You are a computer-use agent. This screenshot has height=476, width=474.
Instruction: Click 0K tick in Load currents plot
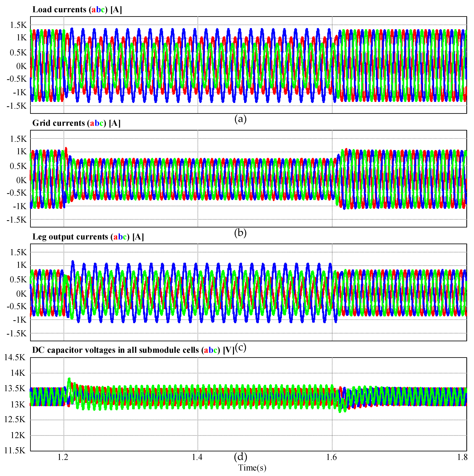[21, 66]
